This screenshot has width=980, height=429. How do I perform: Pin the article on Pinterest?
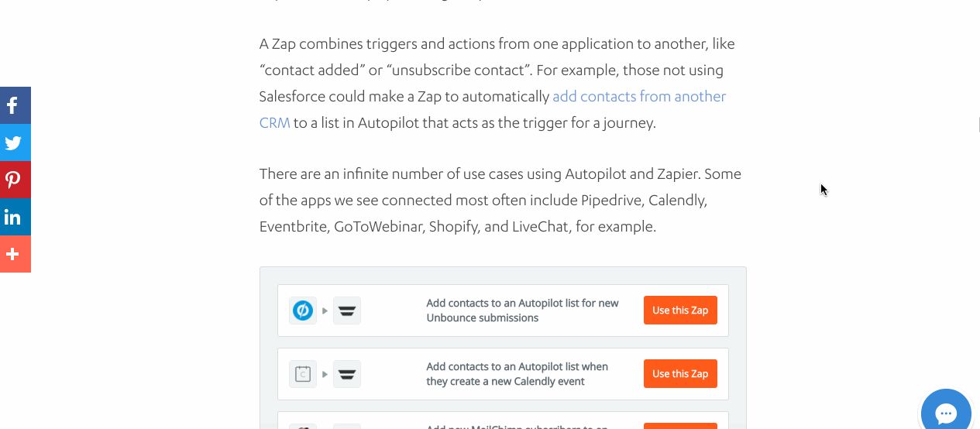click(x=15, y=180)
